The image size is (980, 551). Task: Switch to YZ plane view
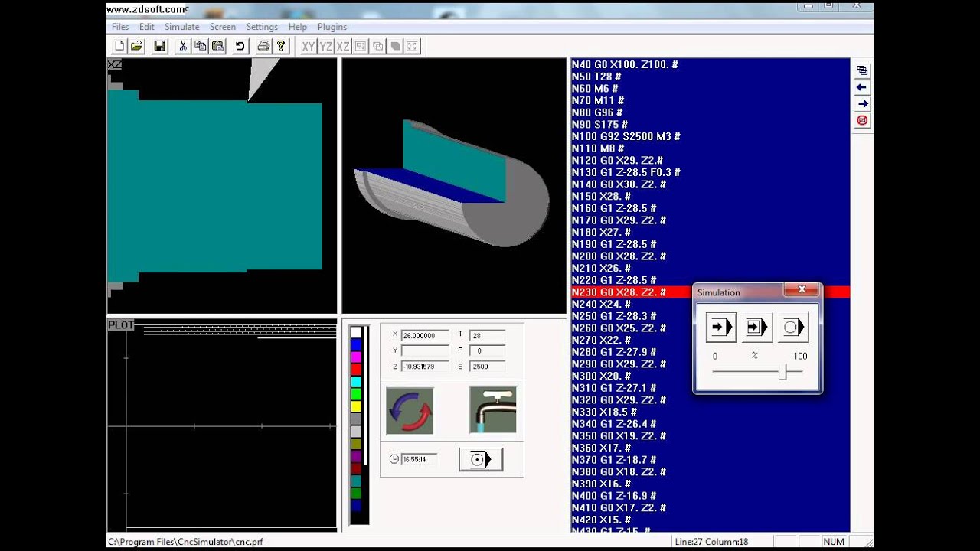click(x=325, y=46)
